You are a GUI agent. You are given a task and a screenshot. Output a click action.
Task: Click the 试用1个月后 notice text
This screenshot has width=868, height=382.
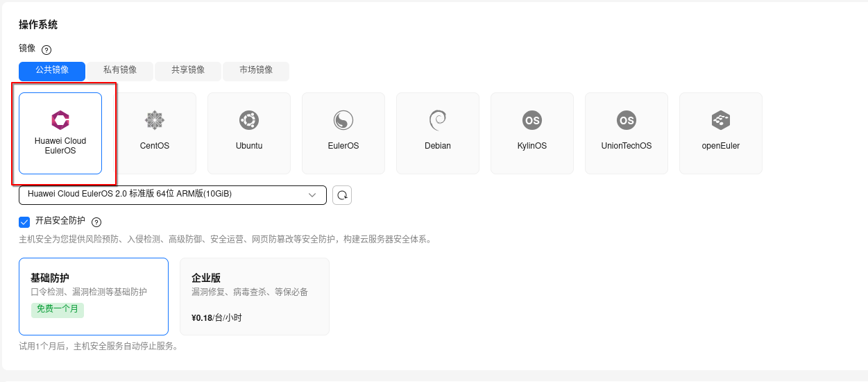tap(99, 346)
